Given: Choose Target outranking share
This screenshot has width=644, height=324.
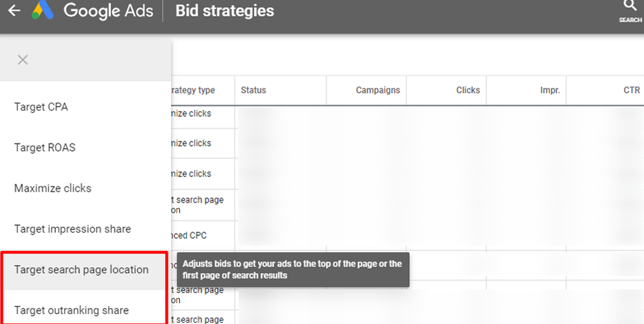Looking at the screenshot, I should [x=72, y=310].
